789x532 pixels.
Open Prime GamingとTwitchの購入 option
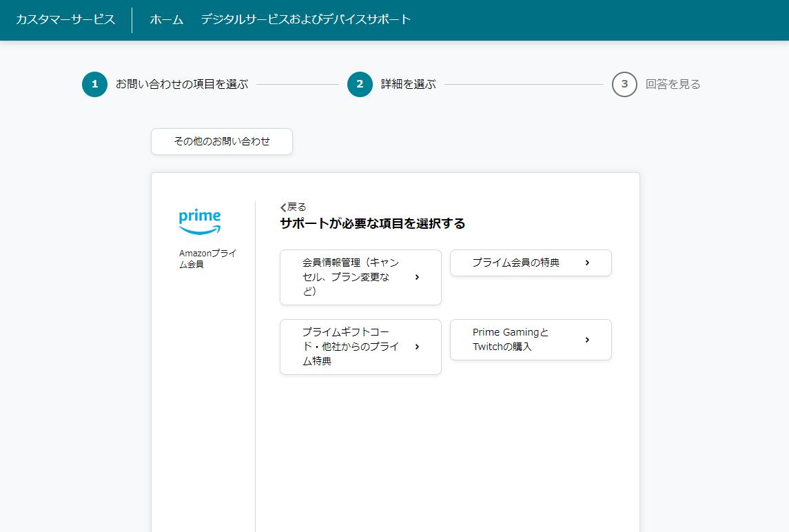[531, 340]
